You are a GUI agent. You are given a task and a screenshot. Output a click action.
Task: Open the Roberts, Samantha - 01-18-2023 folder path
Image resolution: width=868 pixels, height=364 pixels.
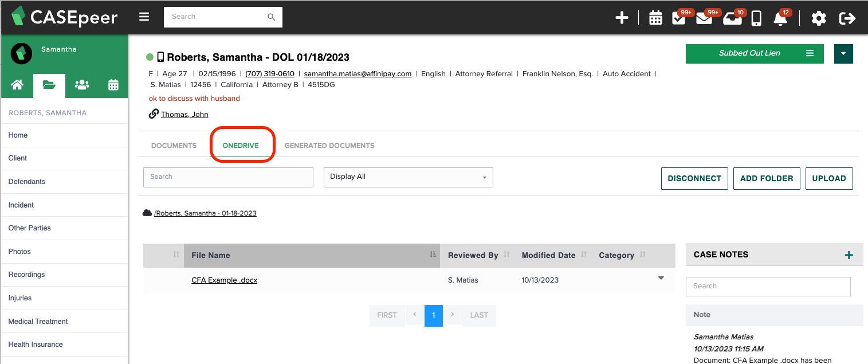205,213
